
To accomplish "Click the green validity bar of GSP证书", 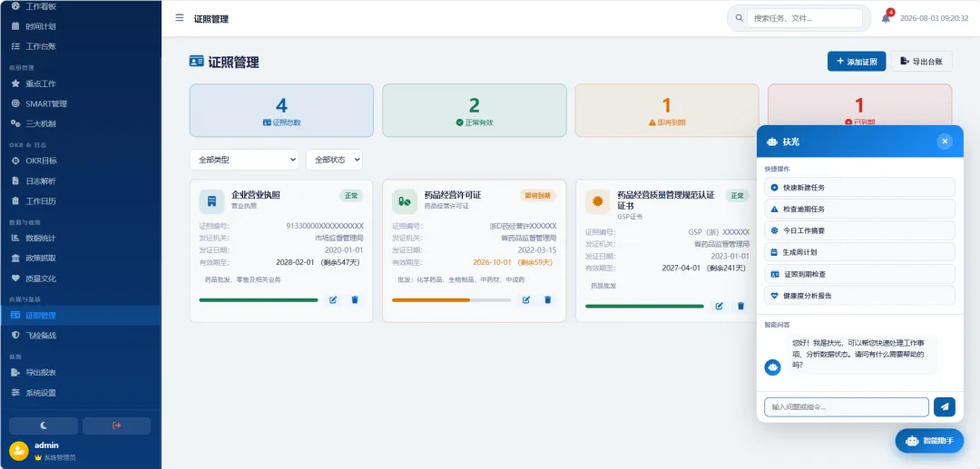I will (x=644, y=306).
